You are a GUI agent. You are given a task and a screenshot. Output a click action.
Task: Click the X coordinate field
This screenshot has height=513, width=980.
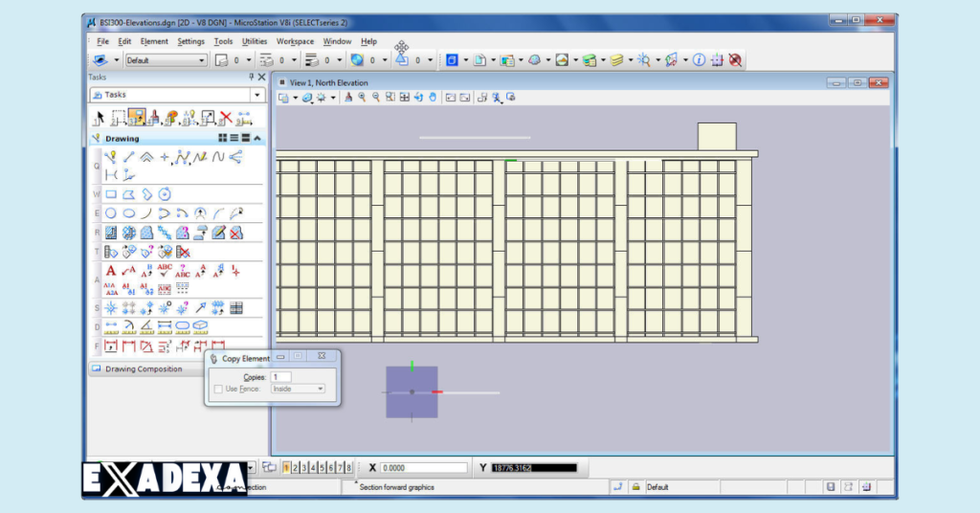point(423,467)
